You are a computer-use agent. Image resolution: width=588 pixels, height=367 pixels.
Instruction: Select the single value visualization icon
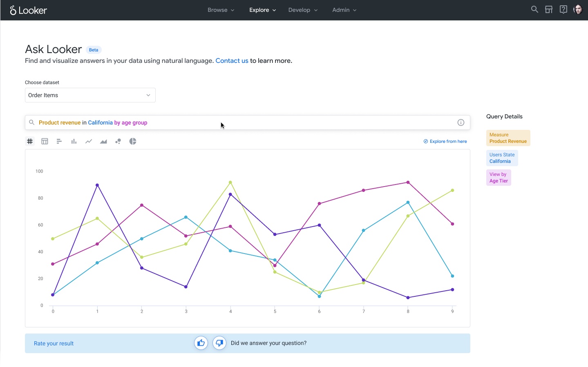coord(30,141)
